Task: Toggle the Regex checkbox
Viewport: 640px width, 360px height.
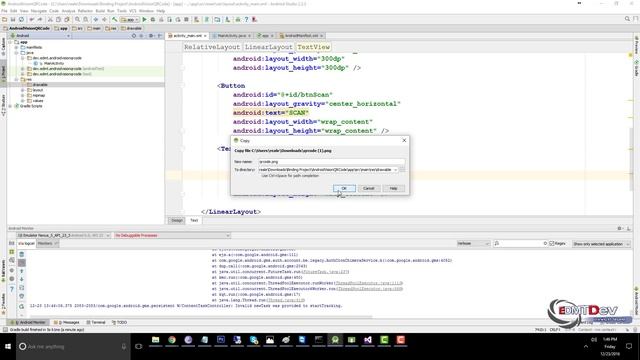Action: click(551, 244)
